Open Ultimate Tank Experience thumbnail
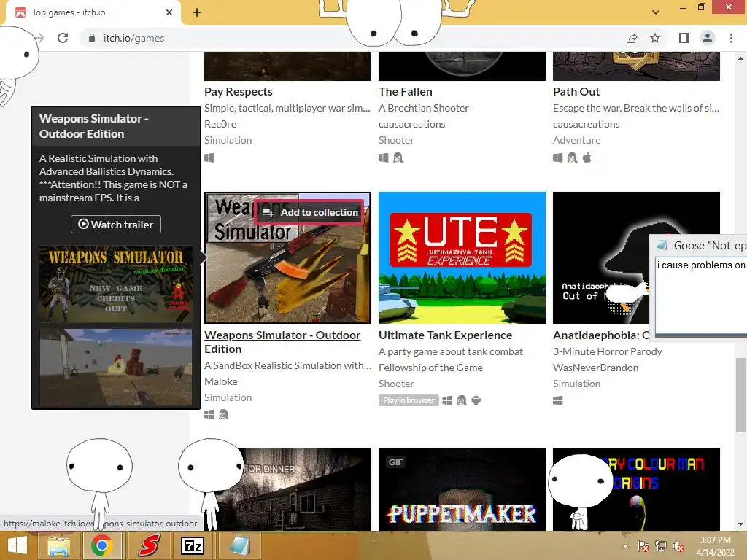This screenshot has width=747, height=560. [x=462, y=257]
